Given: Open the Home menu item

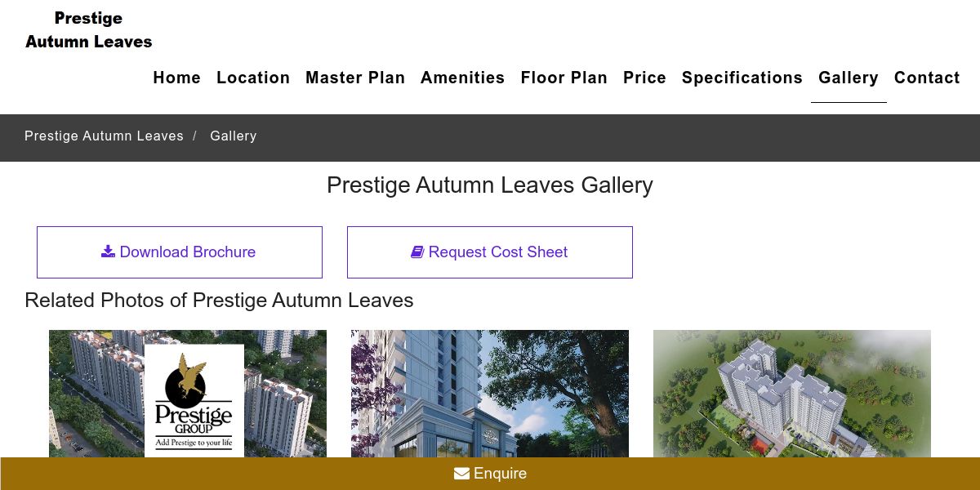Looking at the screenshot, I should point(176,78).
